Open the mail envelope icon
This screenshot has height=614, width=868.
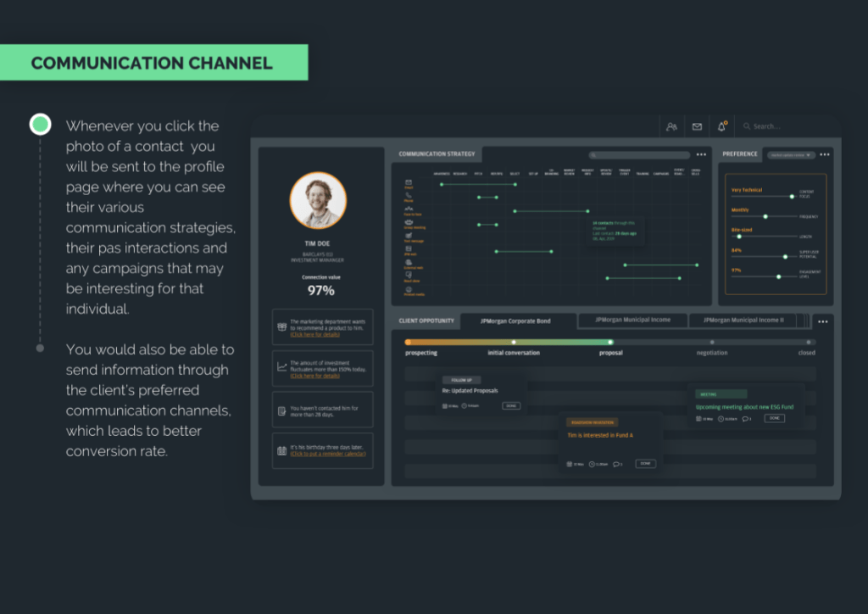[x=697, y=126]
